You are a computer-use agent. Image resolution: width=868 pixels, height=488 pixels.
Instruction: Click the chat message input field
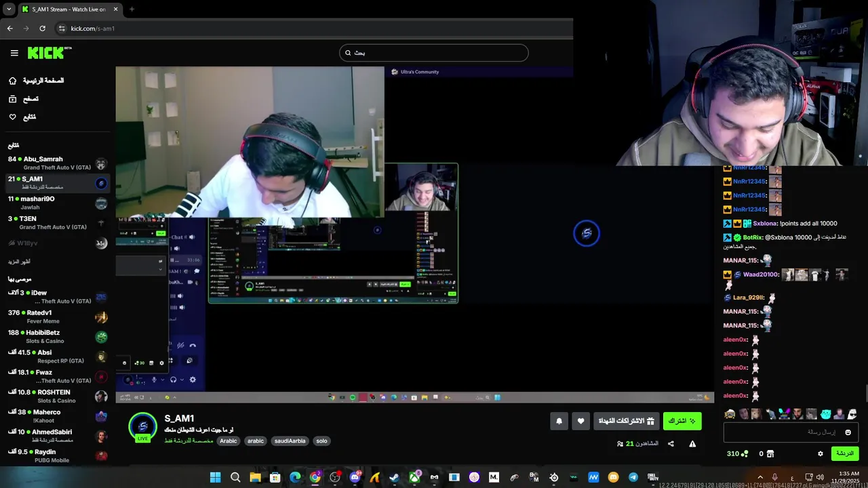point(791,432)
